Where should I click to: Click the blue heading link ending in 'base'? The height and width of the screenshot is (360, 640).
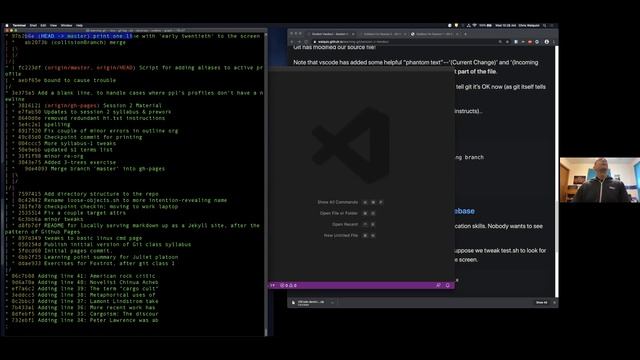464,211
